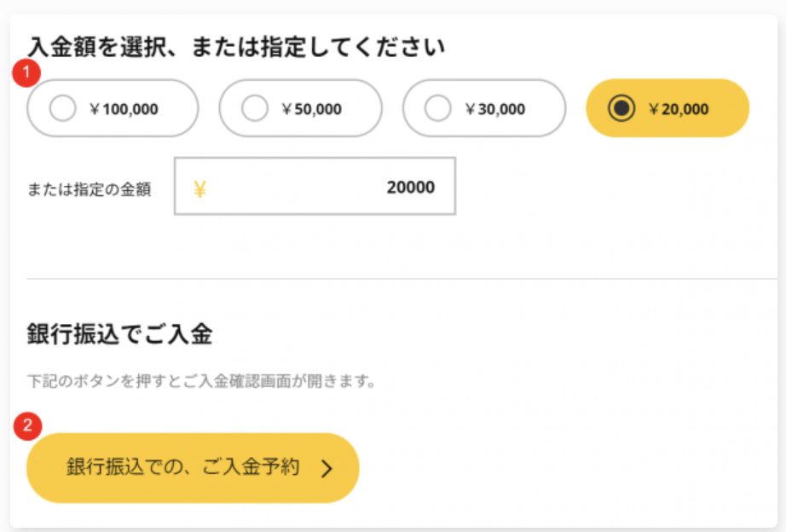Viewport: 786px width, 532px height.
Task: Click the 20000 value in amount field
Action: 410,188
